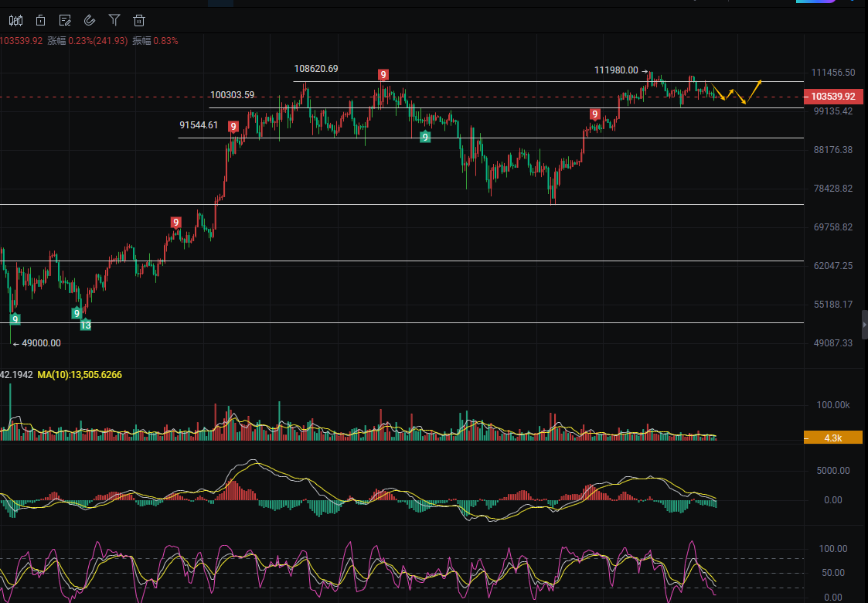Click the 49000.00 low price label
This screenshot has height=603, width=868.
pos(41,343)
